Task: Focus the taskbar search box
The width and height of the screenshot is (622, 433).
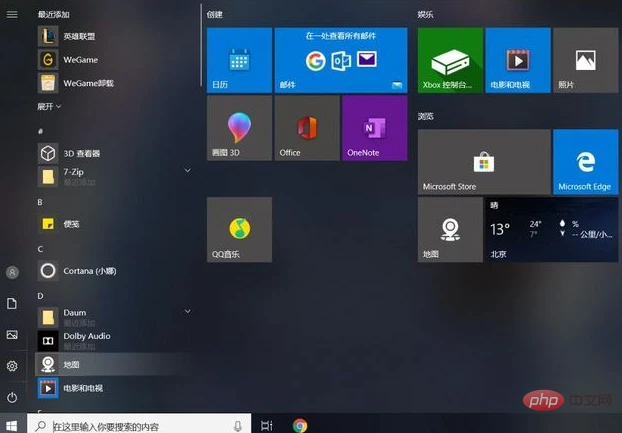Action: [x=139, y=425]
